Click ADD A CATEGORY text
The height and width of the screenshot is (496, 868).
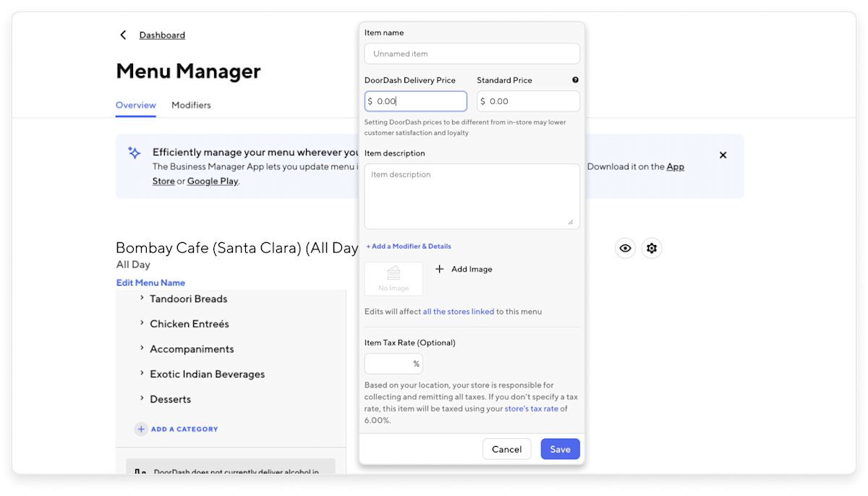pyautogui.click(x=184, y=429)
